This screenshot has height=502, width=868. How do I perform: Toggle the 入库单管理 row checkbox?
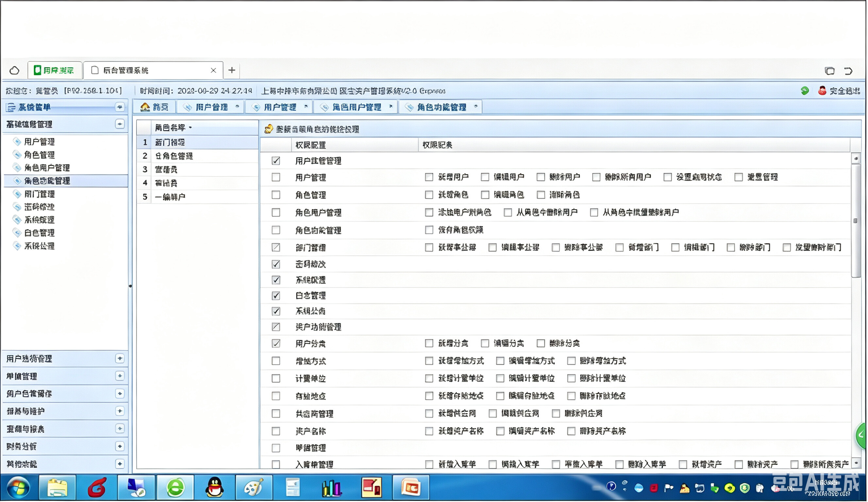(275, 464)
